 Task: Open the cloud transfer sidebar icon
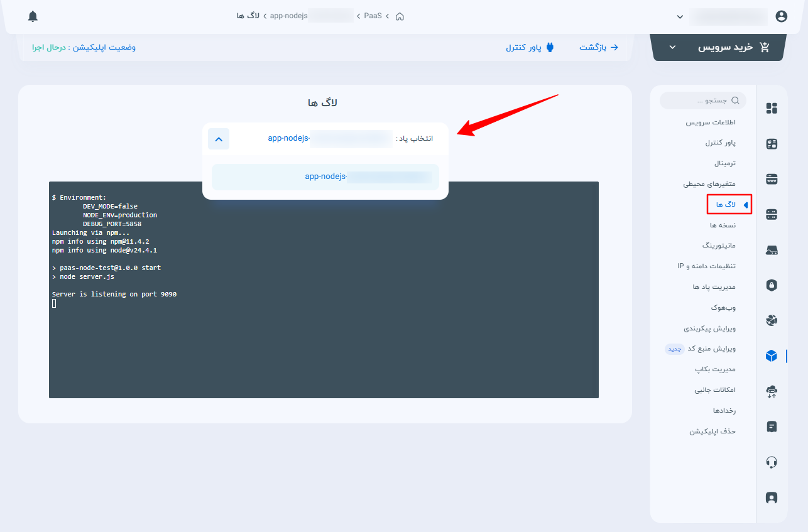[x=772, y=391]
